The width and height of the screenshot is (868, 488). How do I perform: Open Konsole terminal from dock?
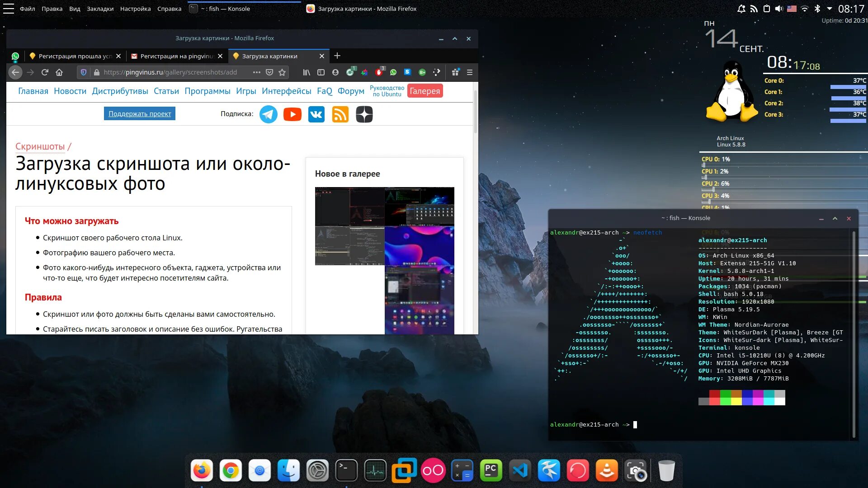tap(346, 471)
